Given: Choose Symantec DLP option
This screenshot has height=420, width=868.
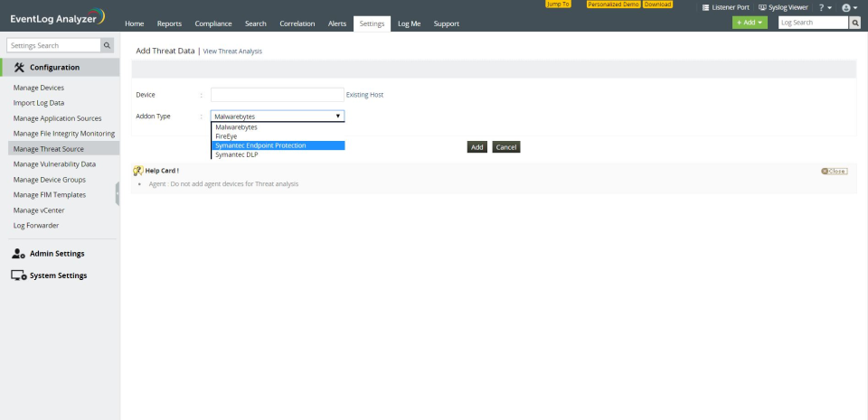Looking at the screenshot, I should tap(278, 154).
